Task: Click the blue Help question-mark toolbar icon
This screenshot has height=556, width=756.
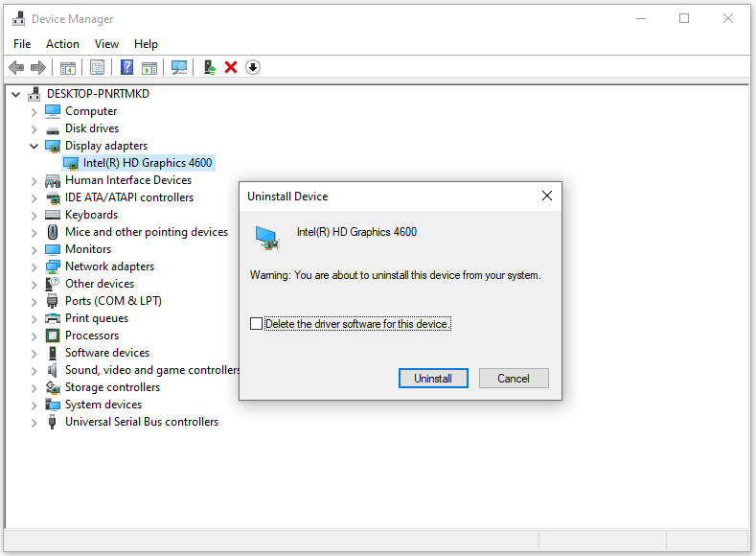Action: click(x=126, y=67)
